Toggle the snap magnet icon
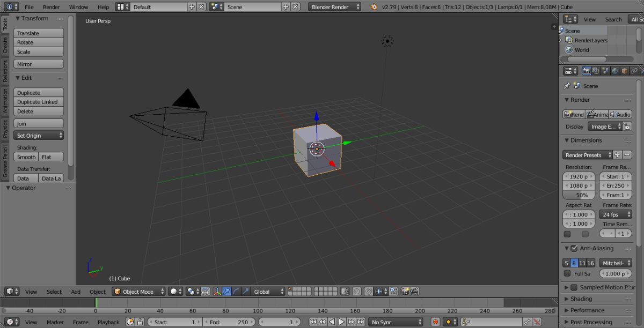This screenshot has height=328, width=644. (x=369, y=292)
